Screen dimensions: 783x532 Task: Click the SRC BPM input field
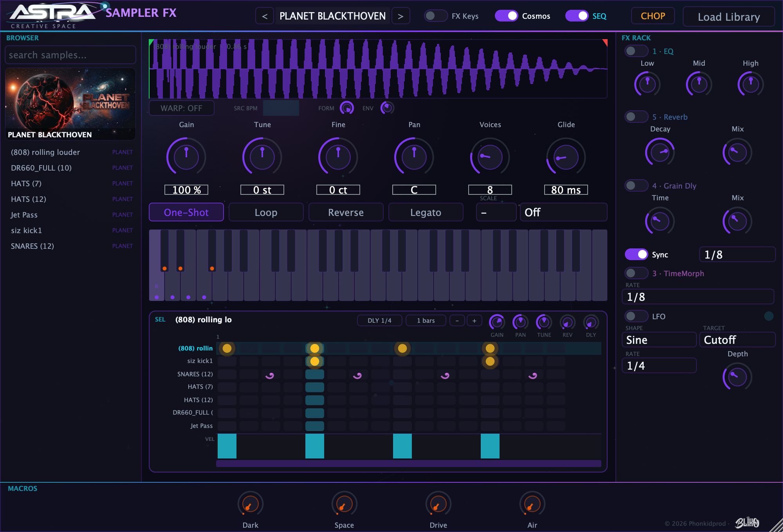pos(281,108)
